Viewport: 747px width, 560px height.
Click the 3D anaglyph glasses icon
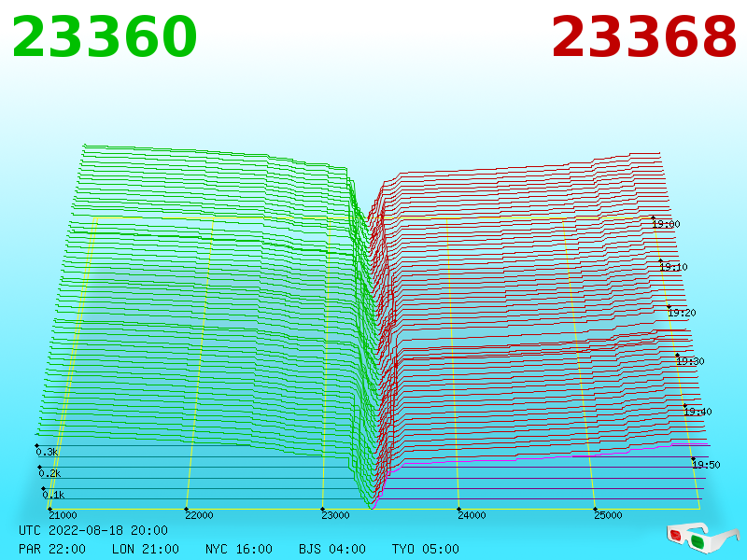click(x=703, y=539)
